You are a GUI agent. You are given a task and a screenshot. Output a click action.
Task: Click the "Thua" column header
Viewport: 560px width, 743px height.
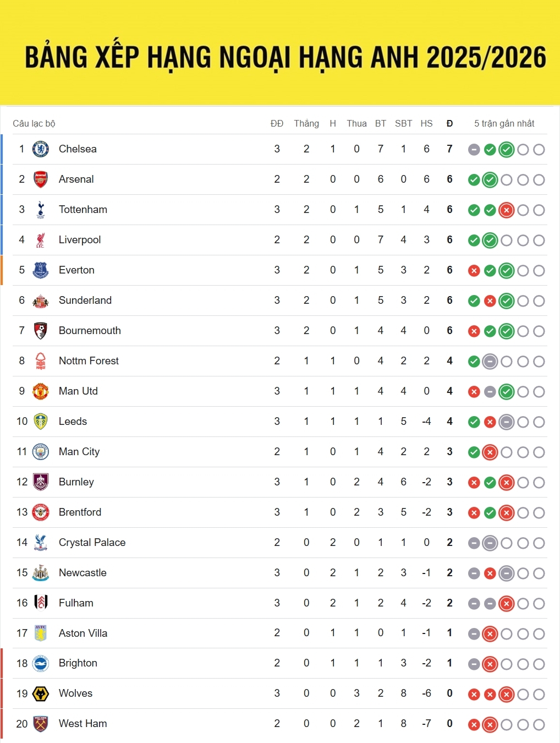(x=356, y=123)
